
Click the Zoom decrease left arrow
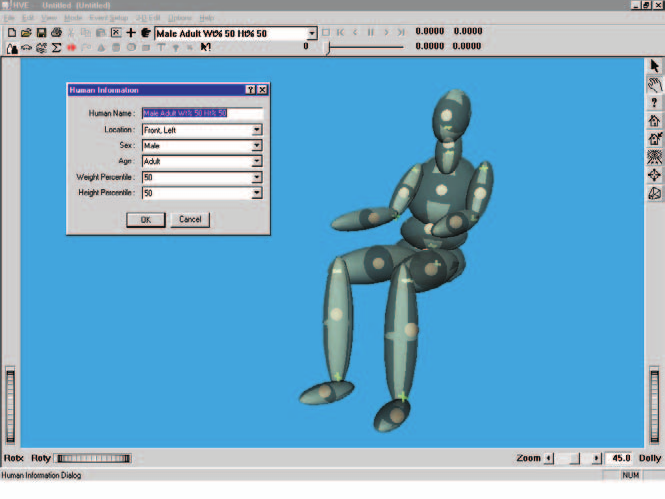point(549,458)
